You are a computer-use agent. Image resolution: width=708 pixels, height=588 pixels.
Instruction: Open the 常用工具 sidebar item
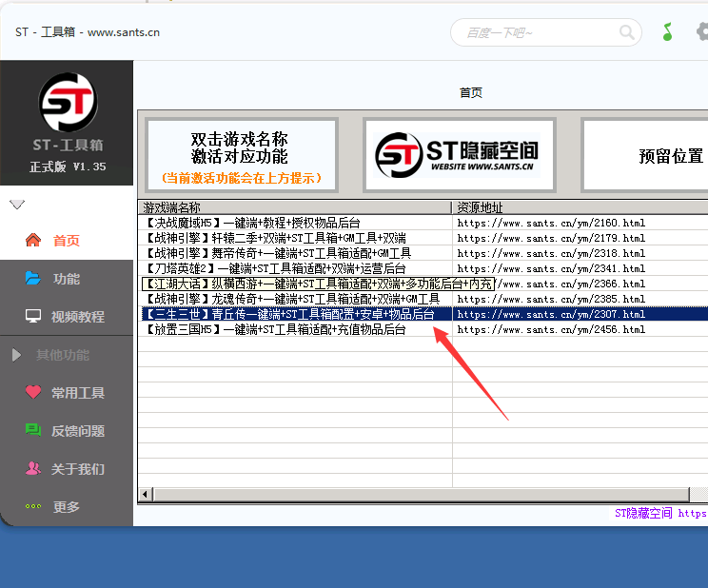[67, 393]
